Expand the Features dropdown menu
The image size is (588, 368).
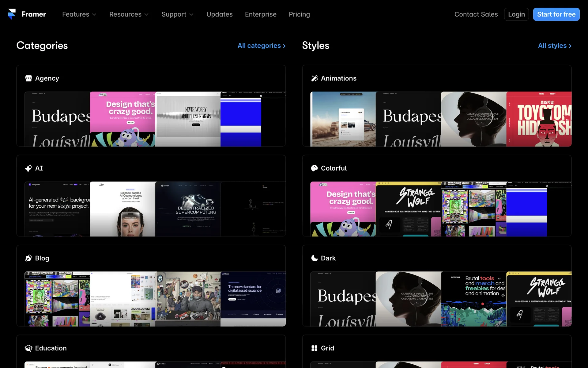79,14
